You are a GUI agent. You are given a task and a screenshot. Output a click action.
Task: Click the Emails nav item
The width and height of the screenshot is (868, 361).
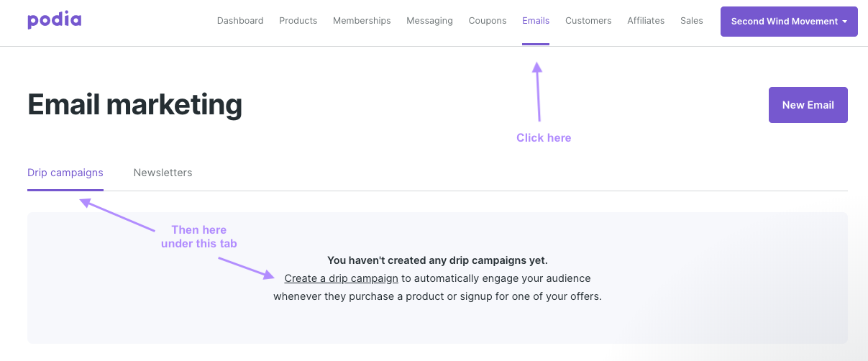[536, 21]
